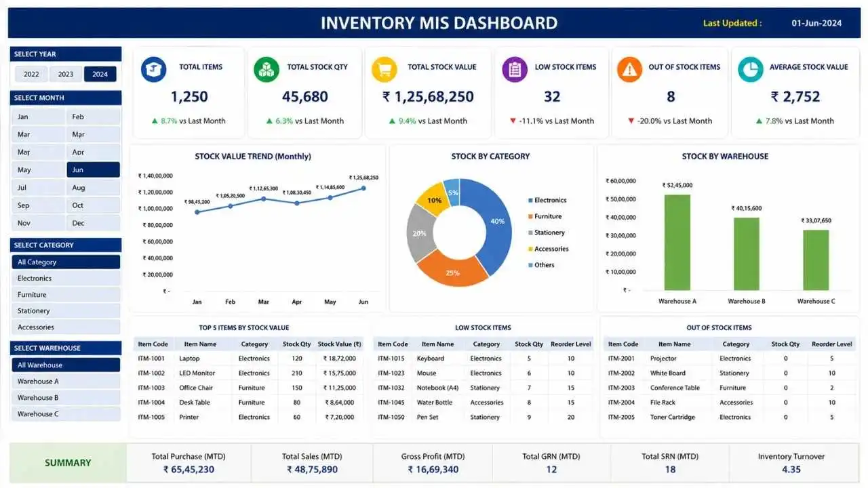Click the Reorder Level header in Low Stock table
Viewport: 868px width, 488px height.
(x=571, y=344)
